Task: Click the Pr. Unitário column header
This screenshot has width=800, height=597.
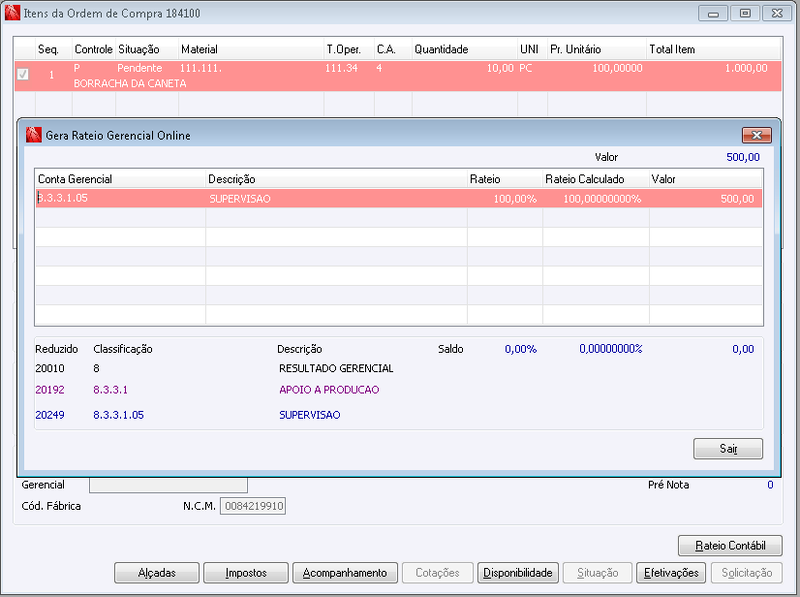Action: (597, 49)
